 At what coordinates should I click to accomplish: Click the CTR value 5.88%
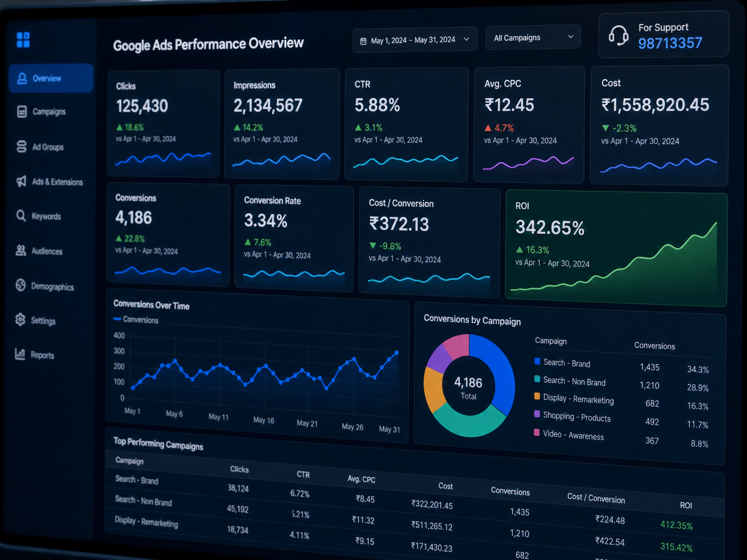pyautogui.click(x=377, y=105)
